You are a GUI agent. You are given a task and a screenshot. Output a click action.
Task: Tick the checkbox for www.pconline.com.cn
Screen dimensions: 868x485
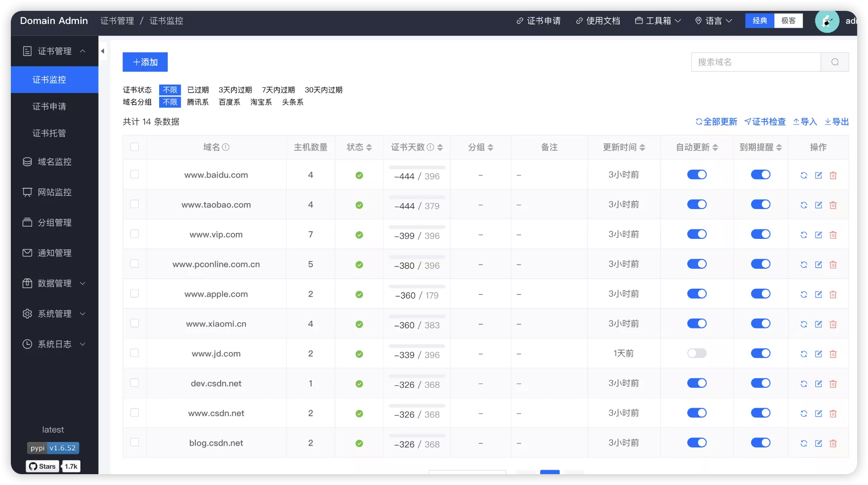(x=134, y=264)
